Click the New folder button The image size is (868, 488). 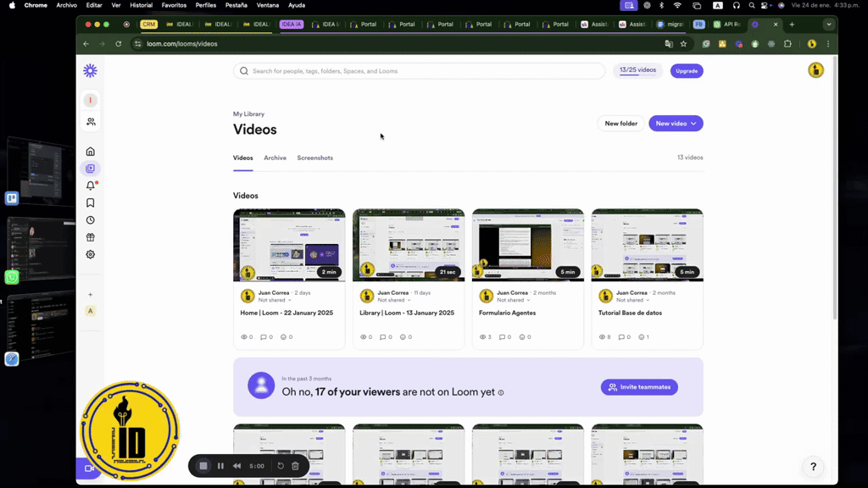coord(620,124)
